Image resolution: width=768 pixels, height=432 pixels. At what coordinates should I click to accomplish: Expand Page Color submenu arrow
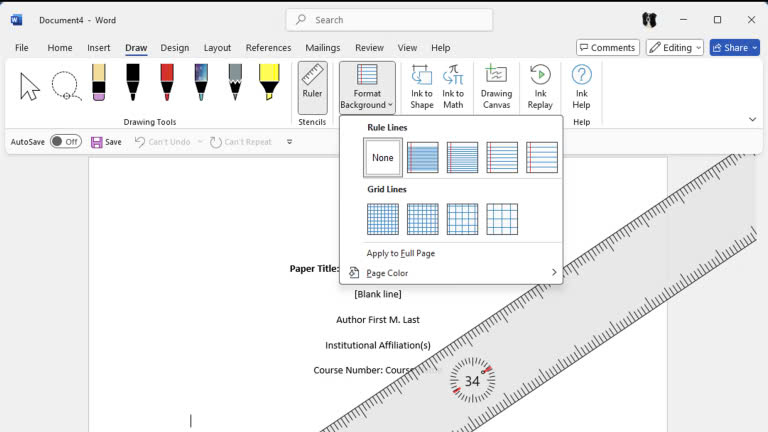(554, 272)
